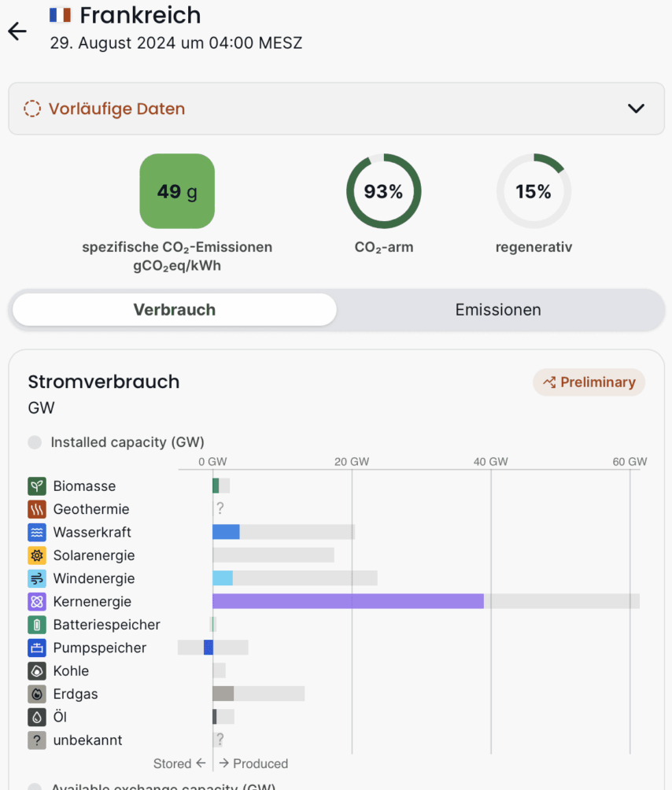Click the Erdgas flame icon
Screen dimensions: 672x790
tap(37, 695)
